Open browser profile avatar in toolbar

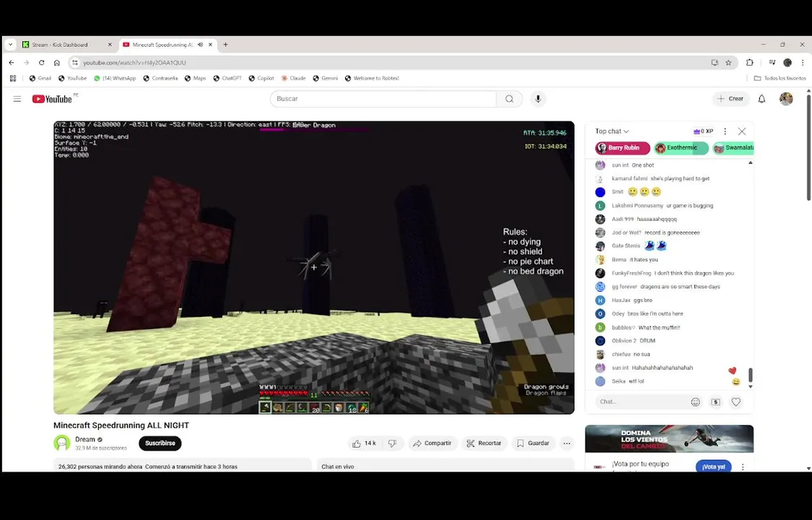[x=787, y=63]
